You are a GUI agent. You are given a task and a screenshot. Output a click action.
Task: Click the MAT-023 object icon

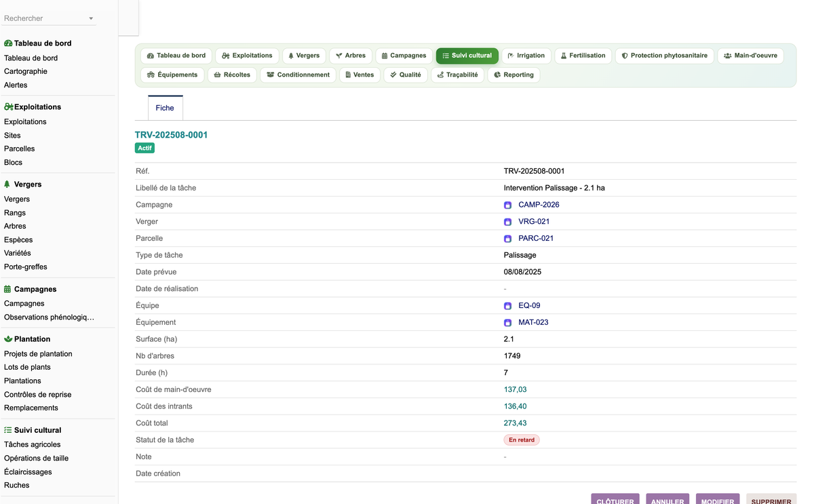pos(507,323)
